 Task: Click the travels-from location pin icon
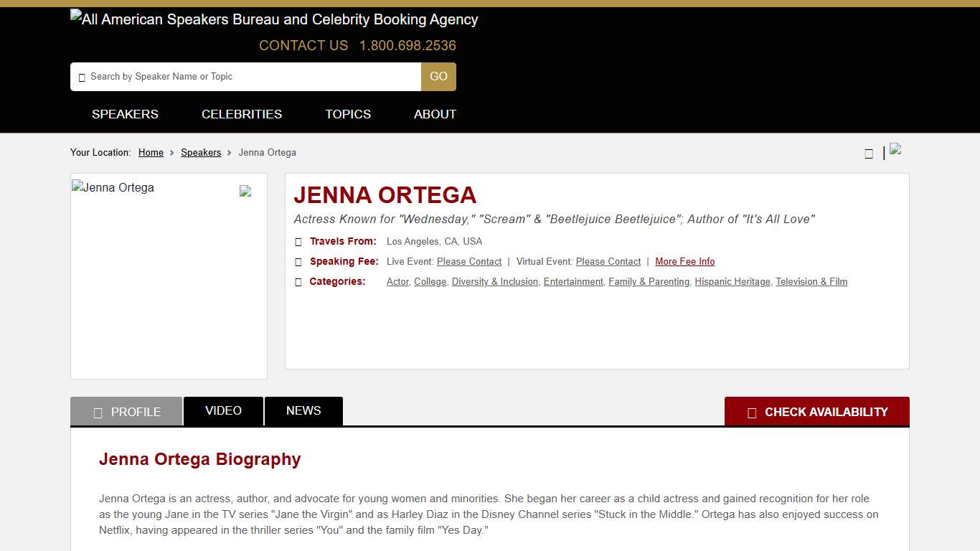pos(298,242)
